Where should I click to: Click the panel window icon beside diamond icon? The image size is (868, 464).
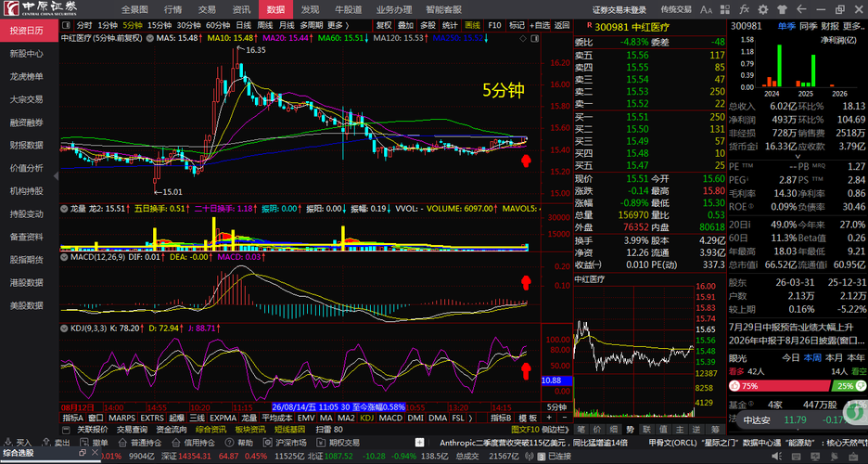[x=535, y=38]
